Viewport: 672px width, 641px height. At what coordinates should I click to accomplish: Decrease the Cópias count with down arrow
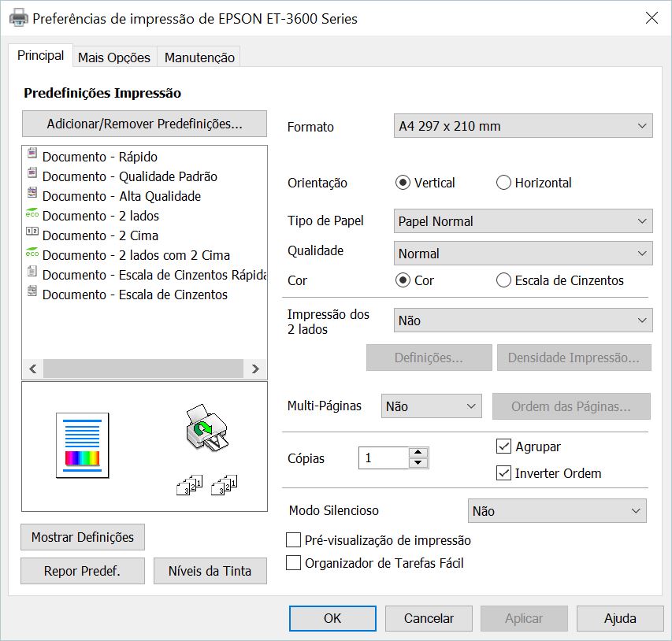[418, 463]
